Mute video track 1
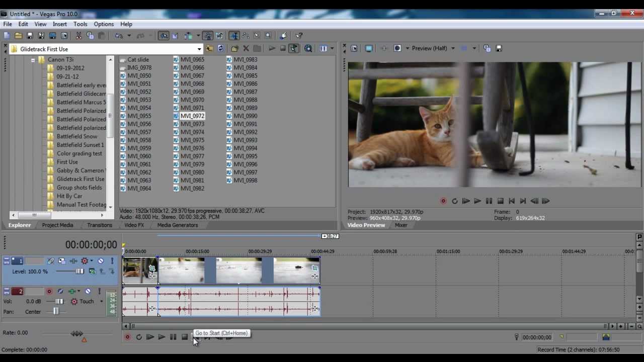 (101, 261)
